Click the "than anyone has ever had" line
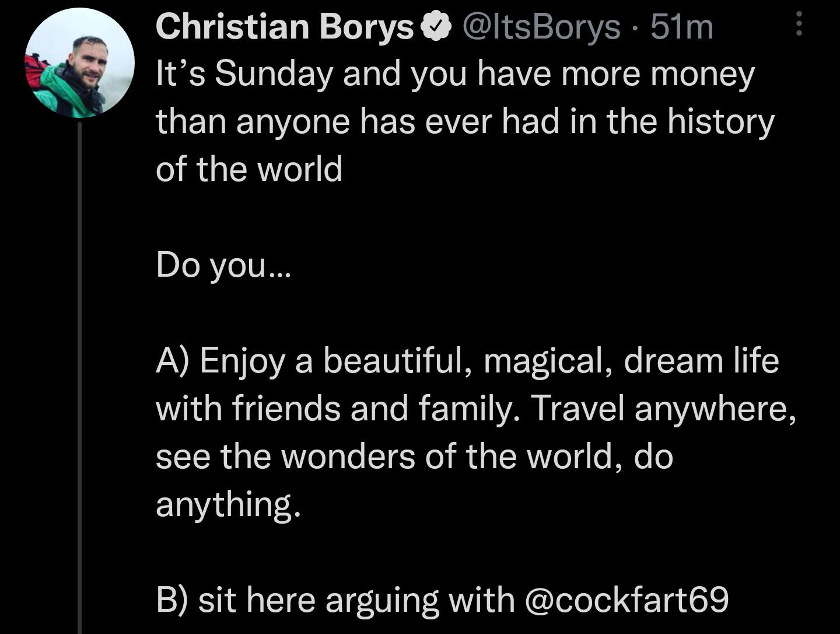 [x=465, y=121]
